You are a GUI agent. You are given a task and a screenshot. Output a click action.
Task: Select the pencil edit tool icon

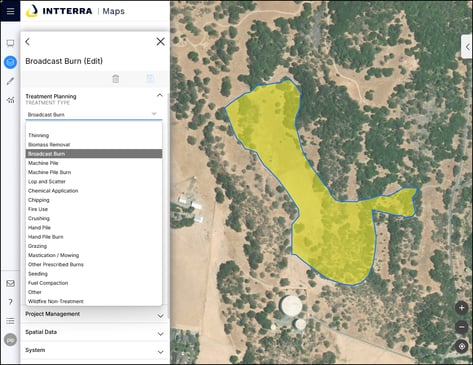[10, 81]
